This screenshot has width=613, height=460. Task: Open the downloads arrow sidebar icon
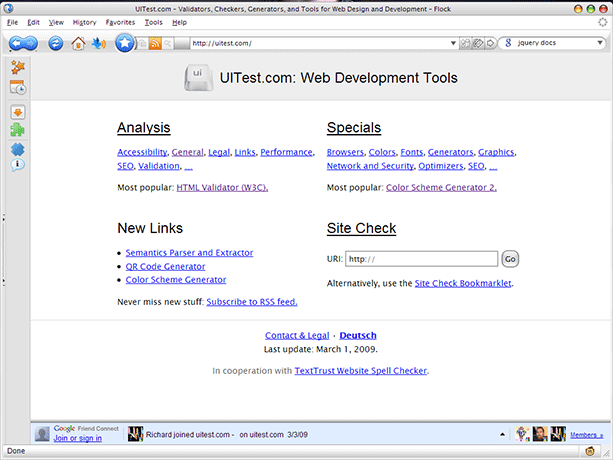(17, 110)
